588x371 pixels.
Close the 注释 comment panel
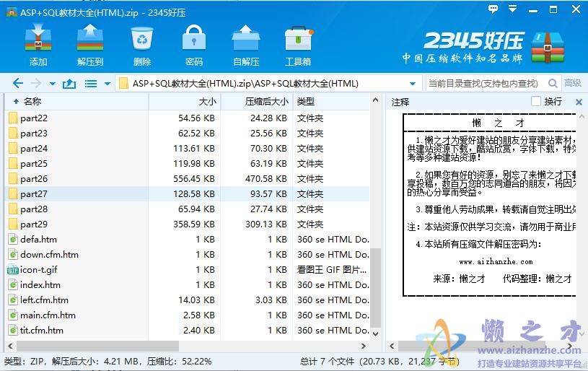pyautogui.click(x=579, y=102)
